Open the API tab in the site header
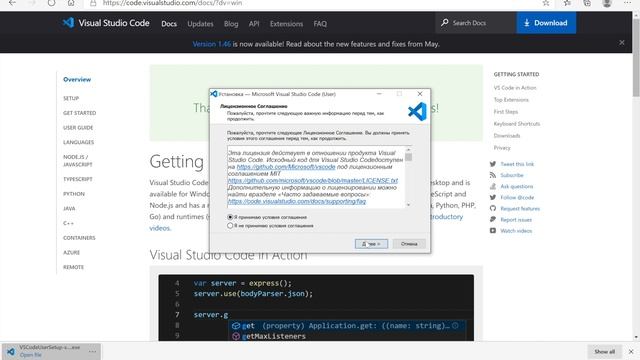Viewport: 640px width, 360px height. click(x=254, y=24)
